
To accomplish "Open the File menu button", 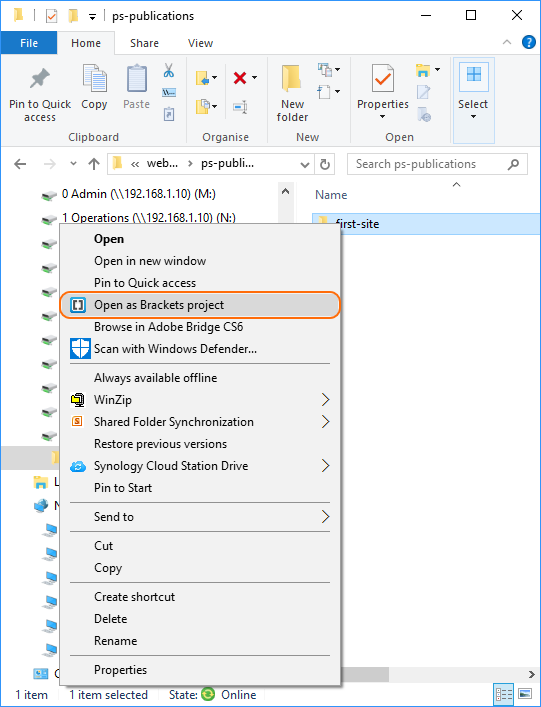I will (29, 43).
